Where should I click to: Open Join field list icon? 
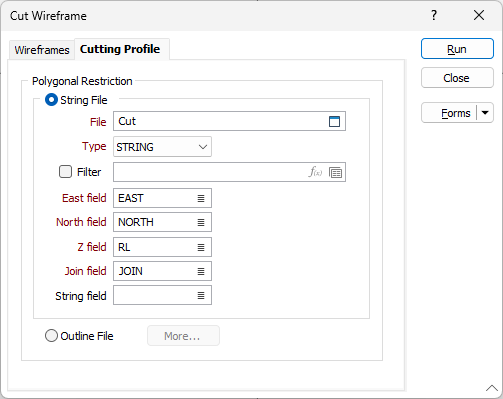click(x=201, y=271)
